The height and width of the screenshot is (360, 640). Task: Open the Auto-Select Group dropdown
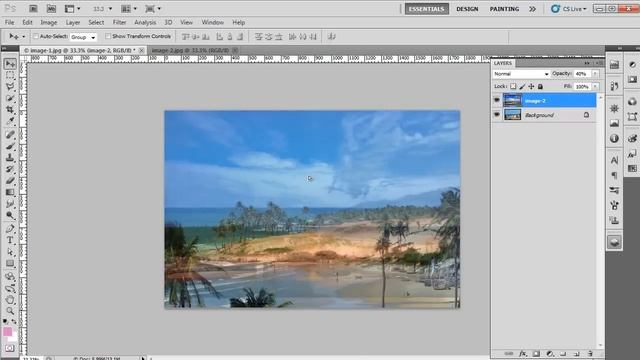tap(83, 37)
